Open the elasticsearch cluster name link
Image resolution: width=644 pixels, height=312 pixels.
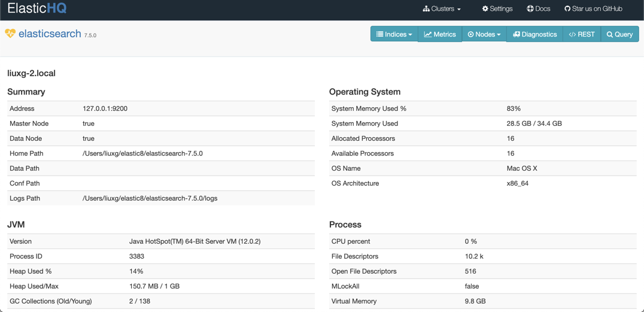click(50, 34)
